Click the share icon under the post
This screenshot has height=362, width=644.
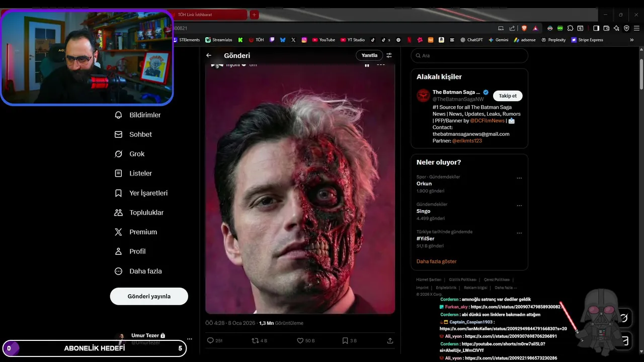coord(390,340)
